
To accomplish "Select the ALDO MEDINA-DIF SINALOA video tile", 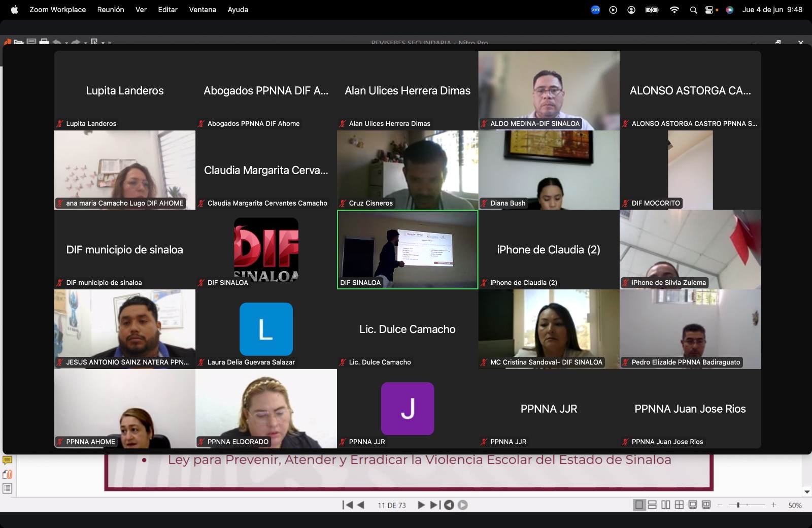I will point(549,90).
